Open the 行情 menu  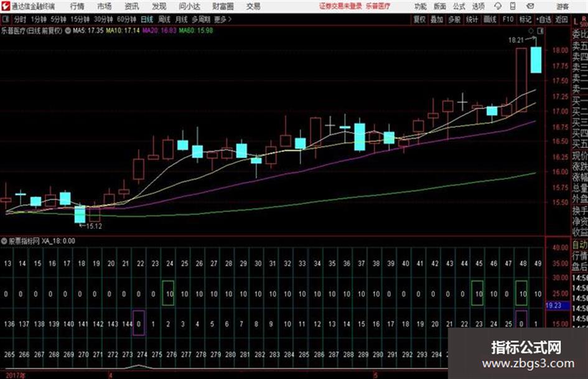pyautogui.click(x=77, y=6)
